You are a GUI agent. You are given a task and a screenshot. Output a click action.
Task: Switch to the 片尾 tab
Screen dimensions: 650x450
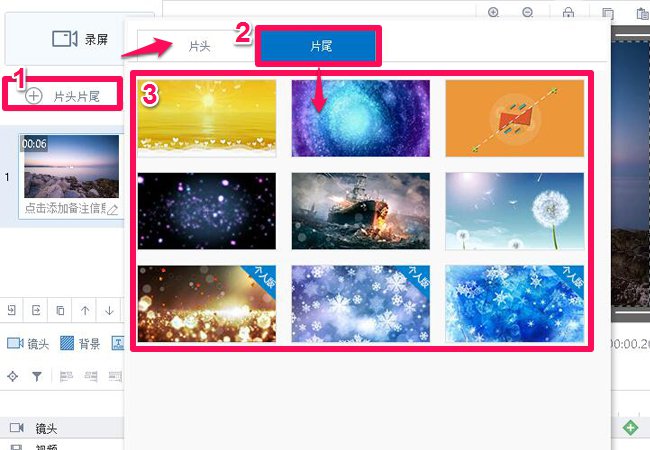[318, 46]
